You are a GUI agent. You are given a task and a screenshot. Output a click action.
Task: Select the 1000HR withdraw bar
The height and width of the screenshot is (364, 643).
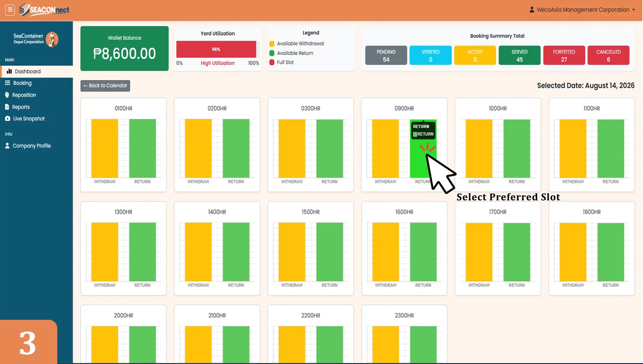coord(479,148)
